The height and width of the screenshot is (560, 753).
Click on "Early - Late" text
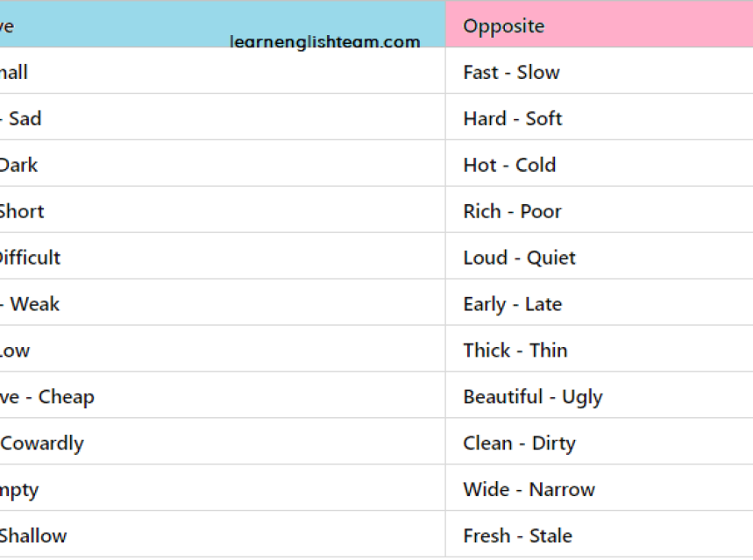click(x=513, y=305)
